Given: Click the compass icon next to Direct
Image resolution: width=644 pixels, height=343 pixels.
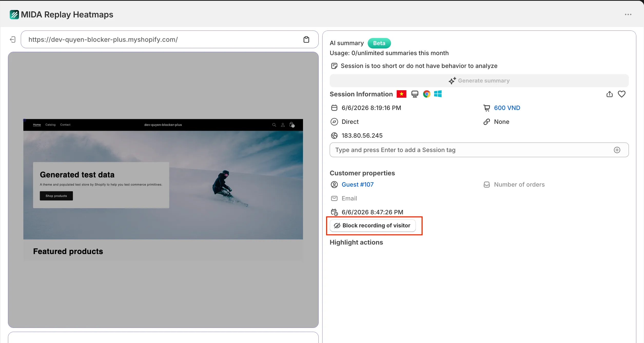Looking at the screenshot, I should tap(334, 122).
